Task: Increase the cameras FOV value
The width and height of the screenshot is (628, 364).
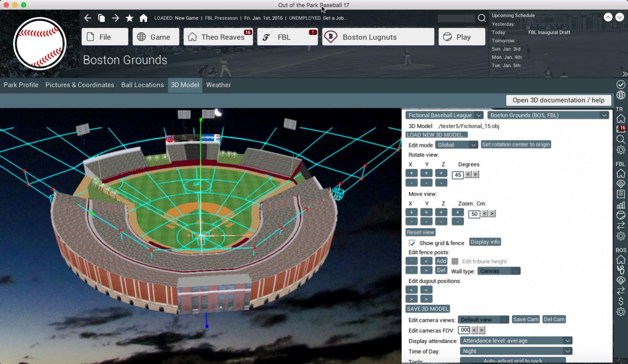Action: pyautogui.click(x=482, y=330)
